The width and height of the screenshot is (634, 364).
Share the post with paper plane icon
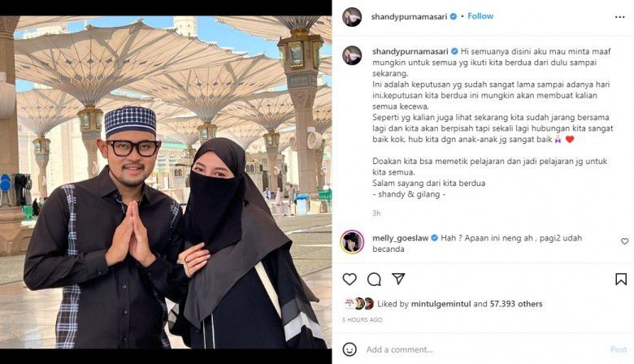(x=398, y=279)
